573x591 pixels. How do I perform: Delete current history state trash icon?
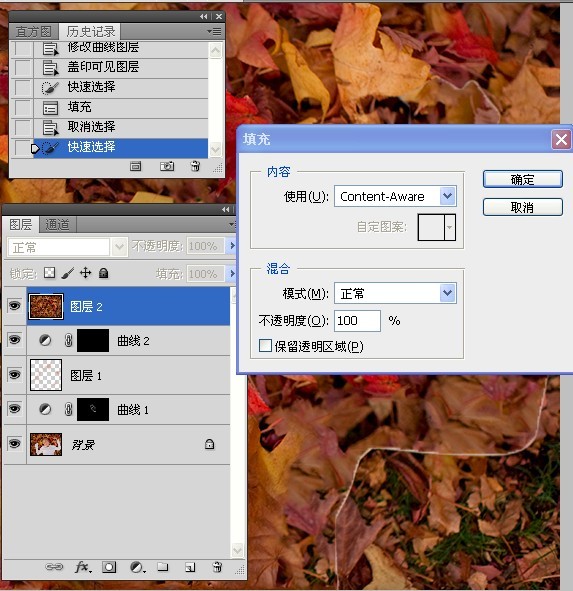click(195, 166)
